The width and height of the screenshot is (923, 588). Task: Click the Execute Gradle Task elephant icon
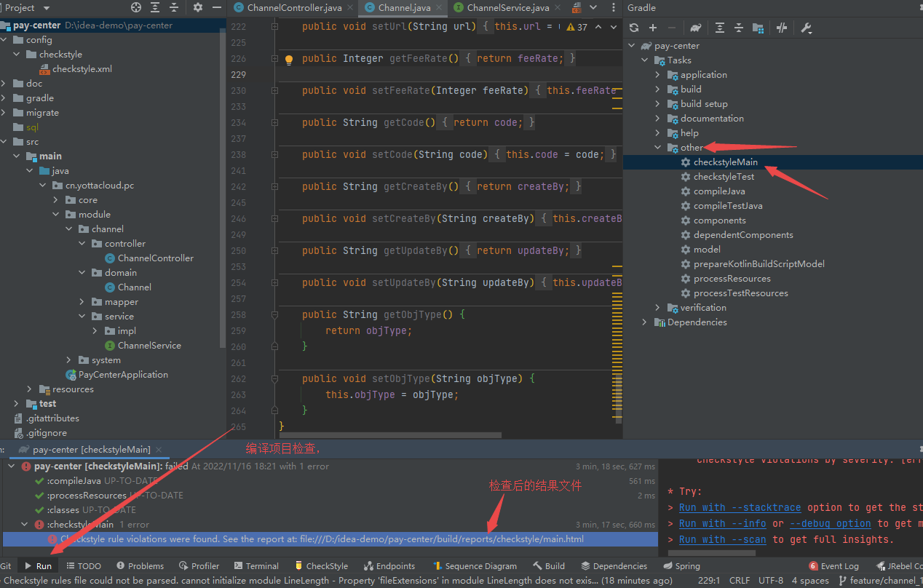[x=696, y=28]
